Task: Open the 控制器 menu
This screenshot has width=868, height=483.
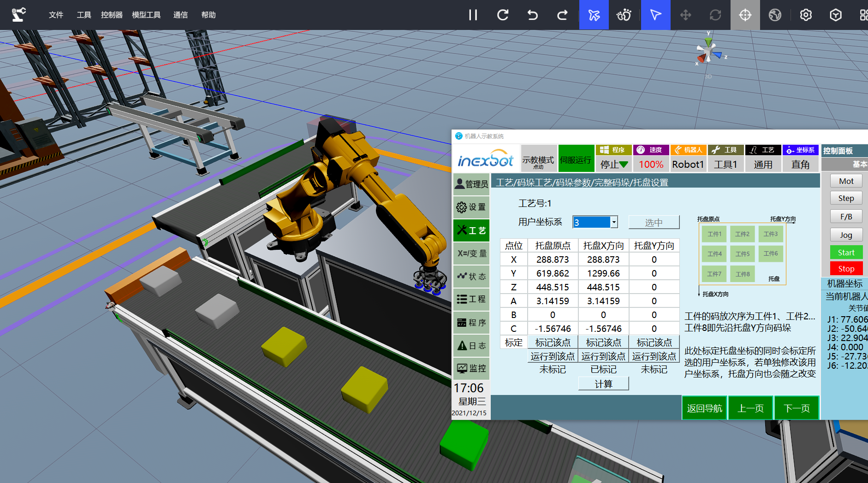Action: click(x=112, y=15)
